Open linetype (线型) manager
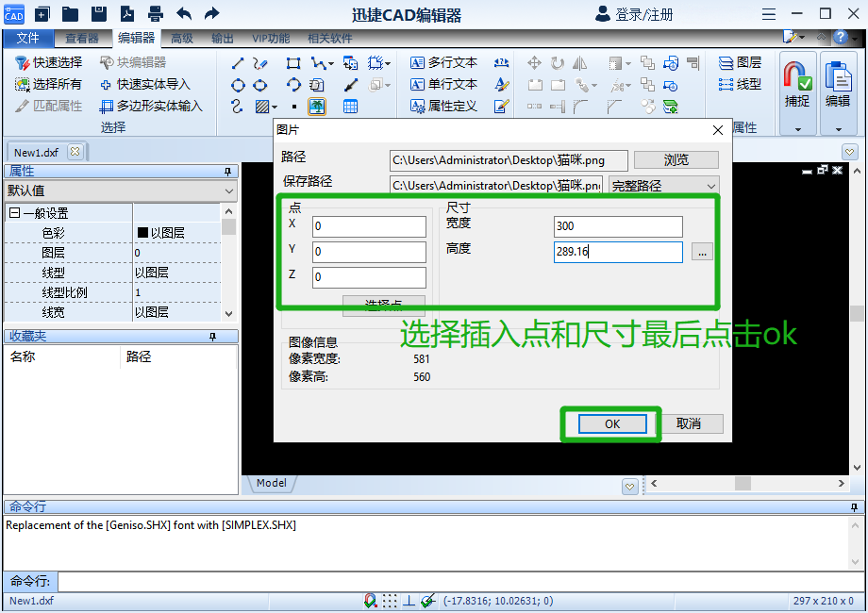 click(x=740, y=84)
